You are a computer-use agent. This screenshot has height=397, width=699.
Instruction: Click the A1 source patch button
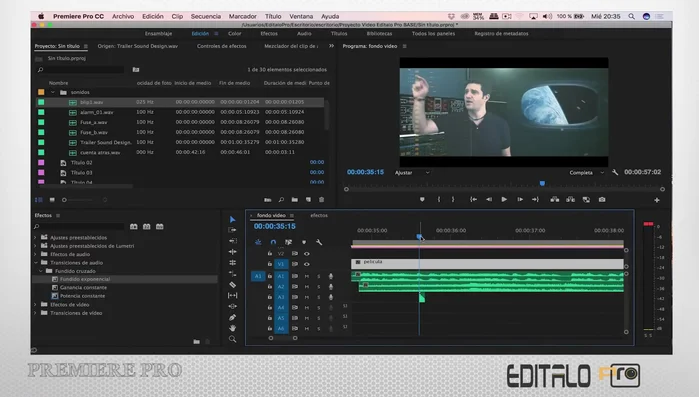coord(258,276)
